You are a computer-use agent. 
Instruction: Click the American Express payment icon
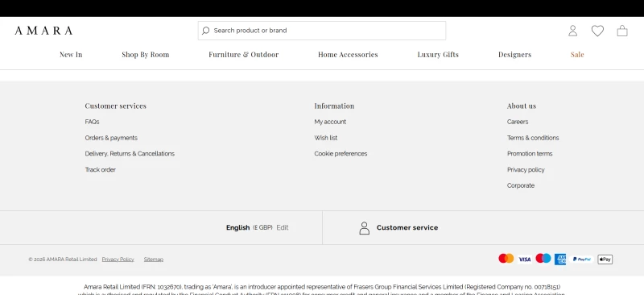560,260
